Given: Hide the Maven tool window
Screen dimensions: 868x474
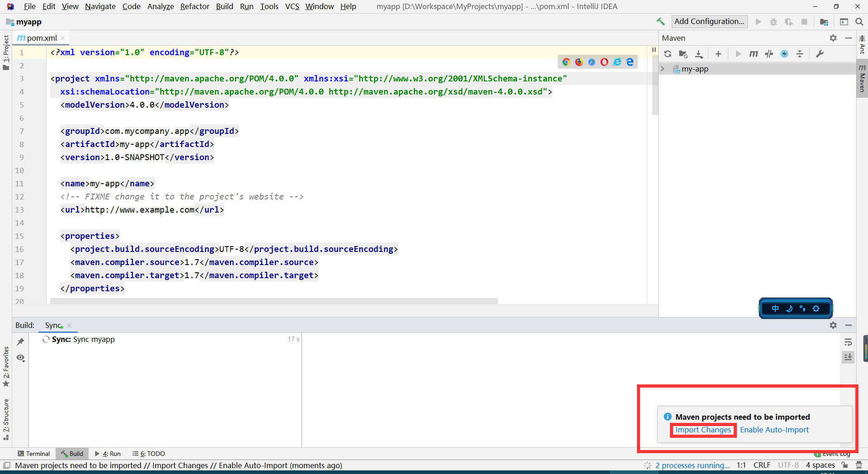Looking at the screenshot, I should pos(849,38).
